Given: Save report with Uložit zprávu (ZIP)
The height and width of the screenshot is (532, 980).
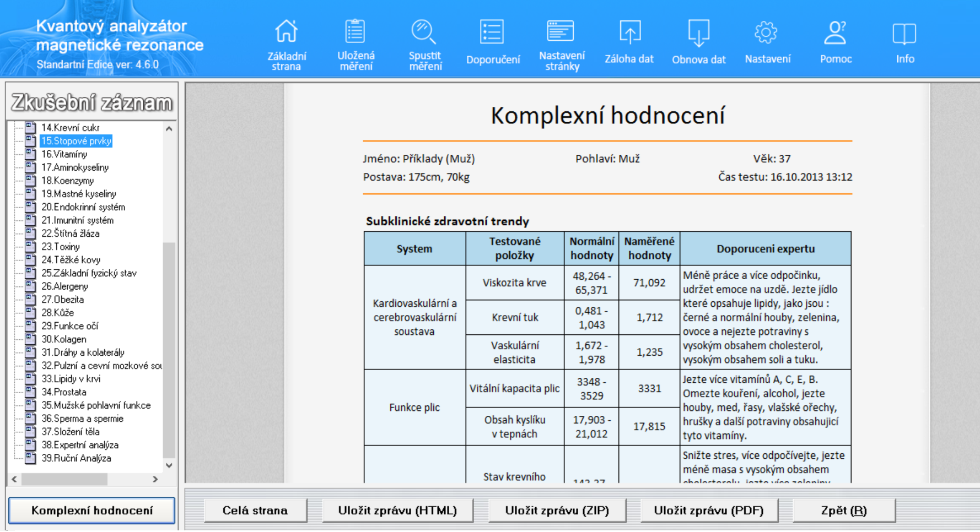Looking at the screenshot, I should pos(557,511).
